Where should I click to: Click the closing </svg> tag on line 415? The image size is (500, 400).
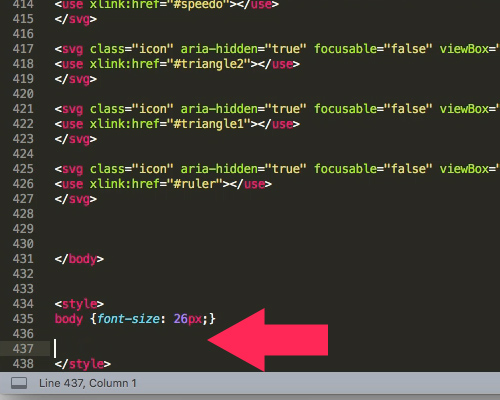point(76,19)
